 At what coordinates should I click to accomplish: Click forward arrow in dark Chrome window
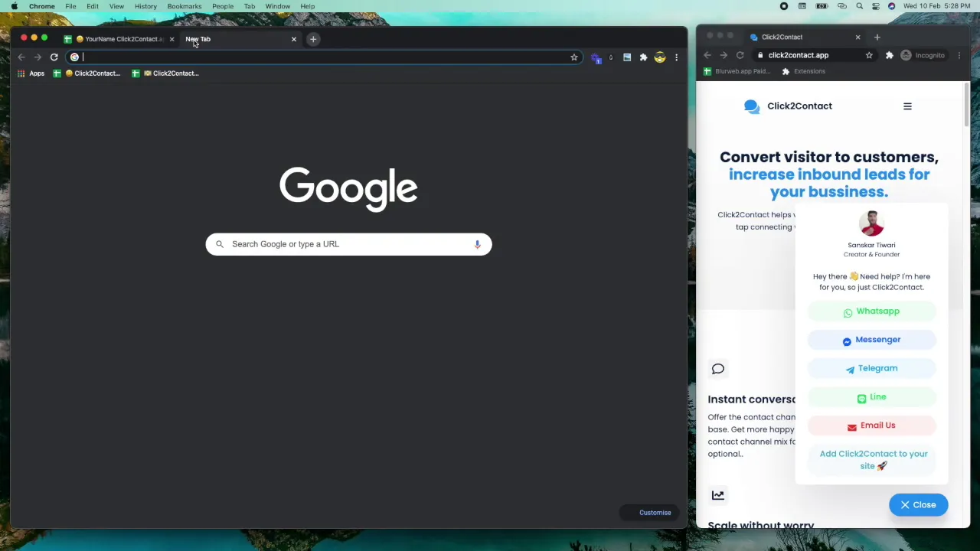pyautogui.click(x=38, y=57)
